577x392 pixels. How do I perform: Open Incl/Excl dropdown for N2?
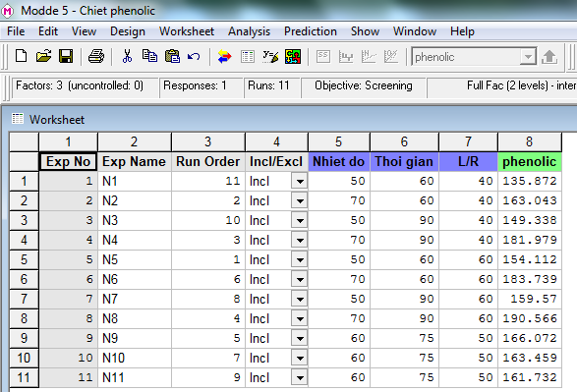tap(300, 200)
